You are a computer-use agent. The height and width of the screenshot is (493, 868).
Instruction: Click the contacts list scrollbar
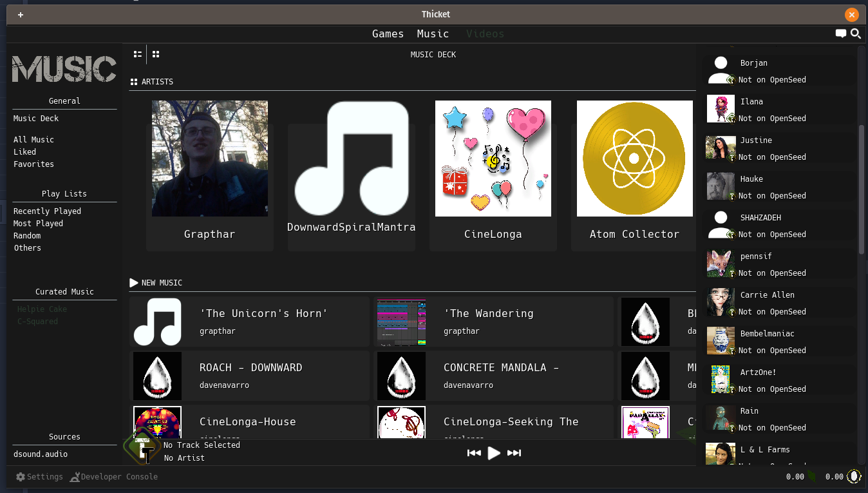[x=862, y=189]
